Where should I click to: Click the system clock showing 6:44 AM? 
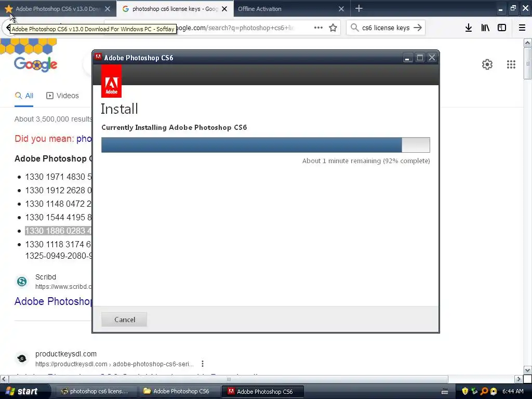[x=513, y=391]
